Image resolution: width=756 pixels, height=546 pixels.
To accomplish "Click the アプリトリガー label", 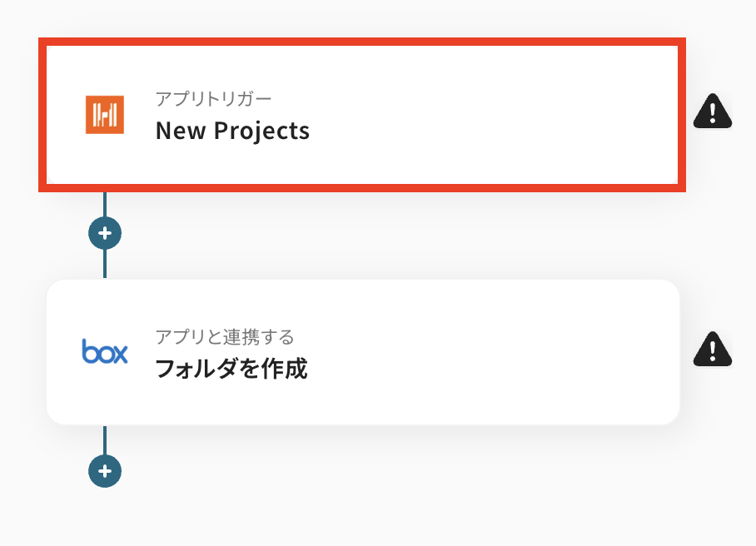I will 213,98.
